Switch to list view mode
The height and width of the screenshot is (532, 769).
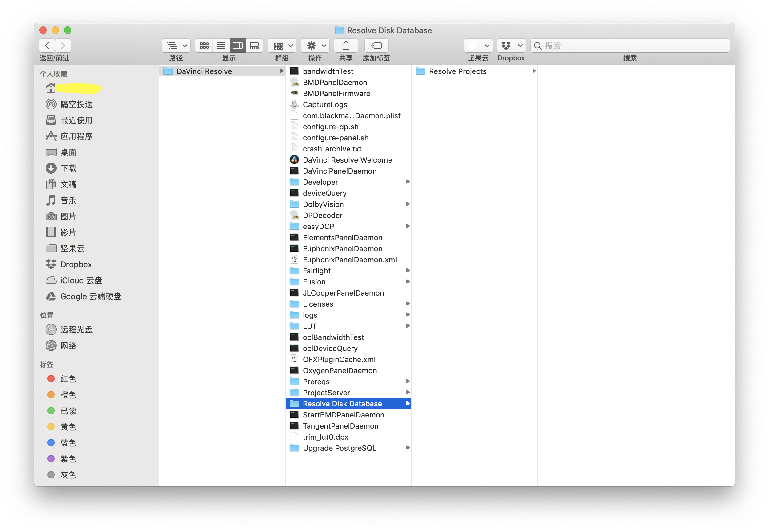pyautogui.click(x=221, y=46)
